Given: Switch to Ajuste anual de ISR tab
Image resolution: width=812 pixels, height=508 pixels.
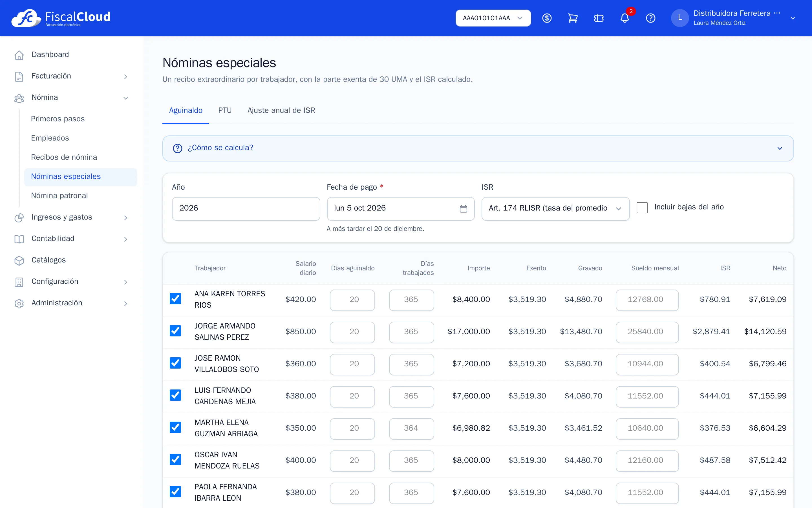Looking at the screenshot, I should pos(281,111).
